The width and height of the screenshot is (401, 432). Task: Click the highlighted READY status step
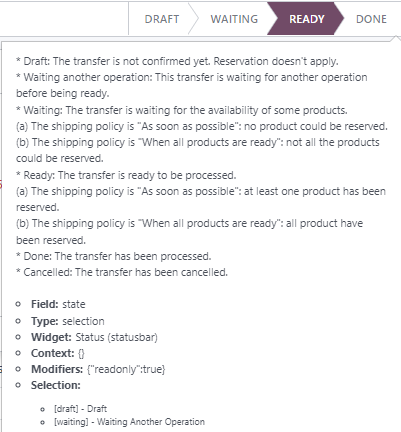307,19
